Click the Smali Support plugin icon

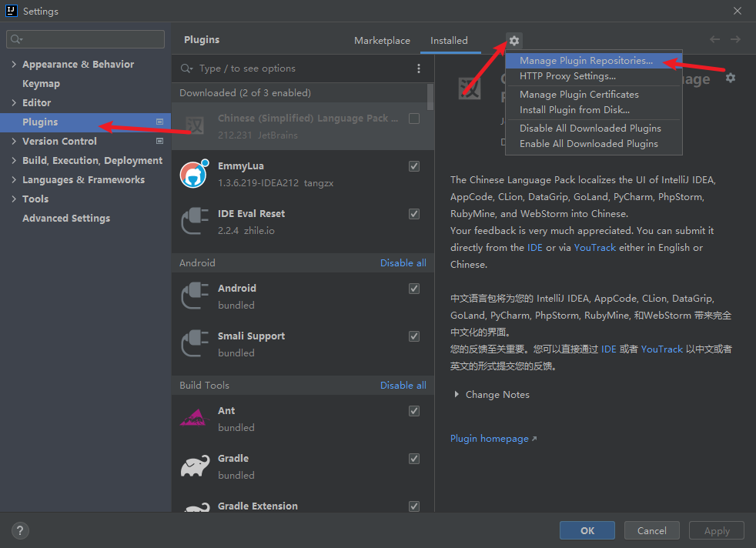pyautogui.click(x=194, y=343)
